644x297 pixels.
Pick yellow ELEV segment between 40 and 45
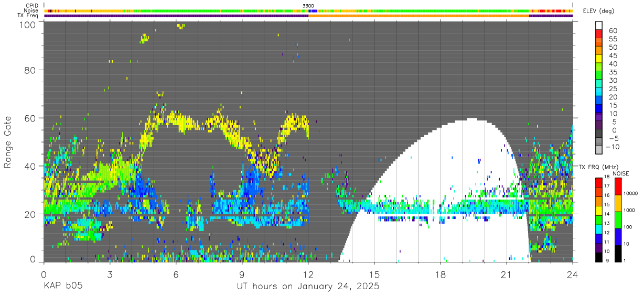click(599, 60)
